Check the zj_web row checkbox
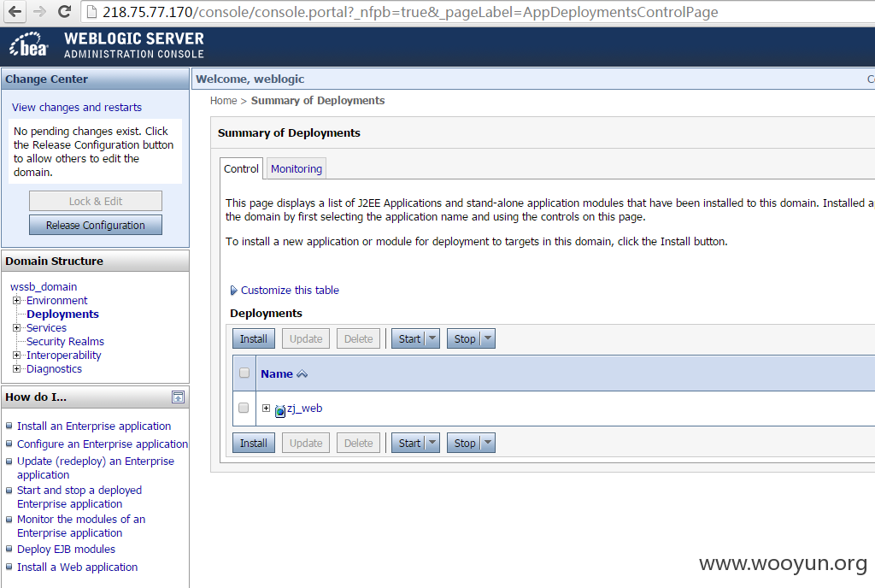 (x=244, y=408)
